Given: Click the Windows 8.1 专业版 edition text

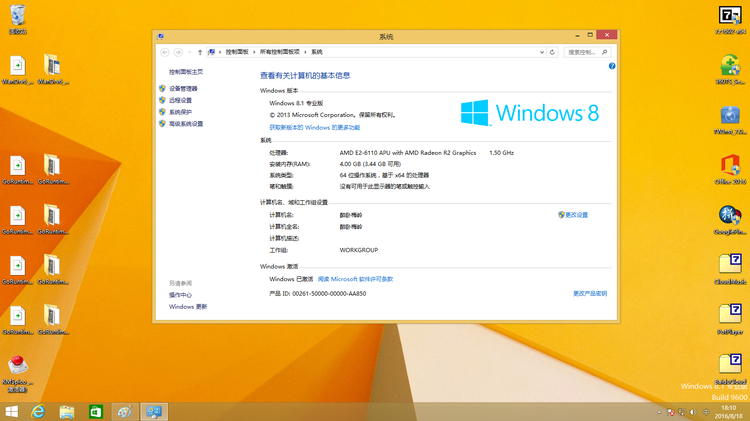Looking at the screenshot, I should point(296,103).
